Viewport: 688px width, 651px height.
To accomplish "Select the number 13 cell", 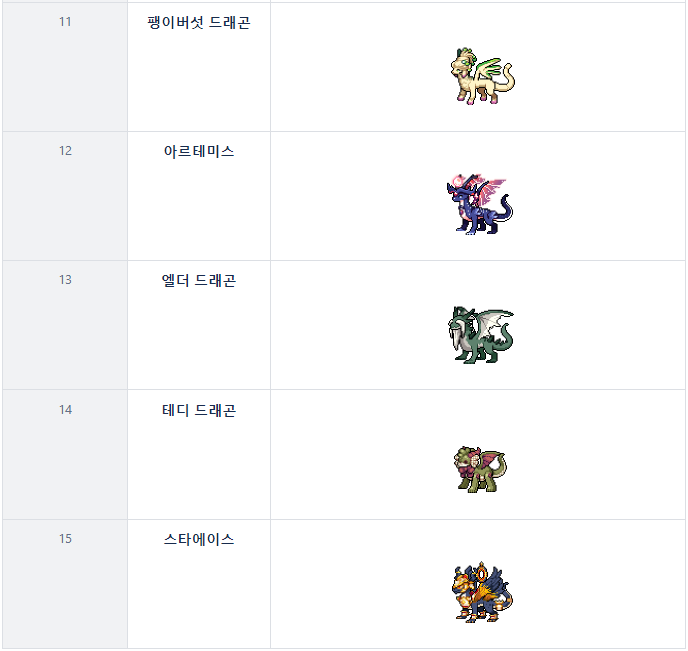I will [65, 280].
